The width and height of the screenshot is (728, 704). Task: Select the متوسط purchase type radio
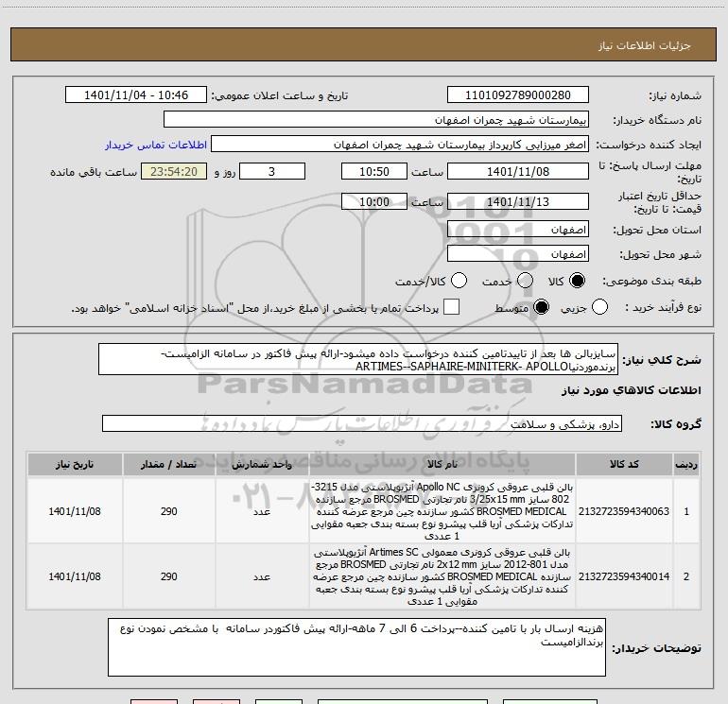(541, 307)
